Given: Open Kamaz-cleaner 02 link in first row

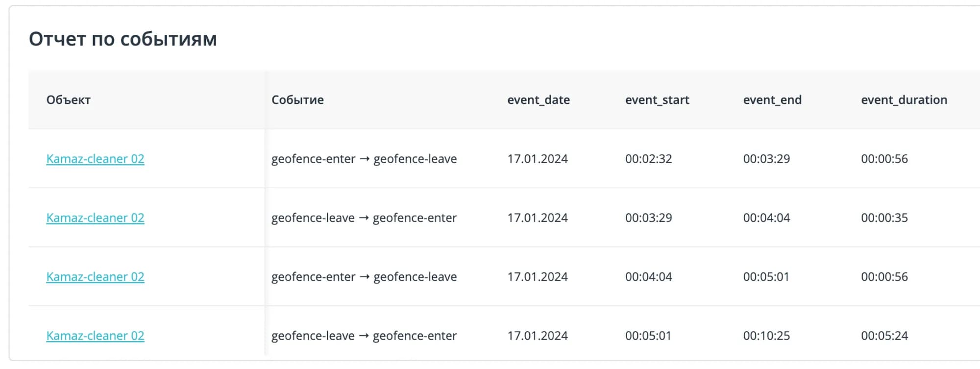Looking at the screenshot, I should [x=95, y=159].
